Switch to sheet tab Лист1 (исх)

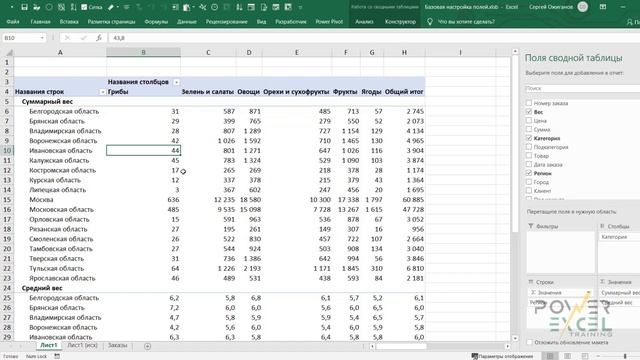(82, 345)
